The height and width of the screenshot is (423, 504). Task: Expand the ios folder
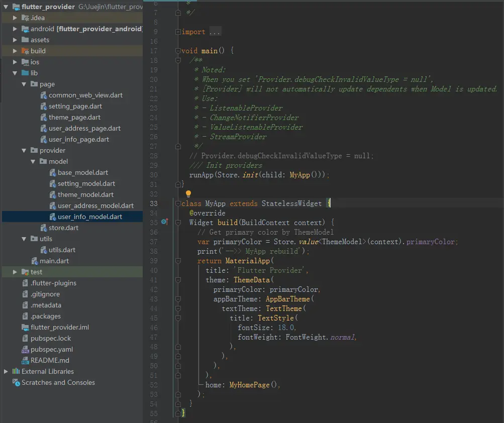(15, 62)
